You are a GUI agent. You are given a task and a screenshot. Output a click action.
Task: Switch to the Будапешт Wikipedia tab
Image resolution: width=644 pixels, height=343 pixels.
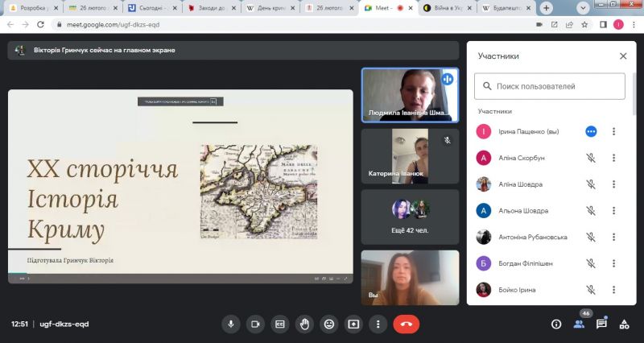tap(507, 8)
